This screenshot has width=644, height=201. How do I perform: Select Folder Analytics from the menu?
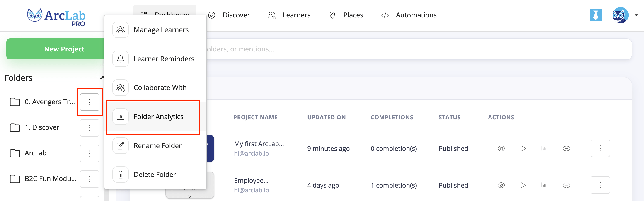coord(158,117)
